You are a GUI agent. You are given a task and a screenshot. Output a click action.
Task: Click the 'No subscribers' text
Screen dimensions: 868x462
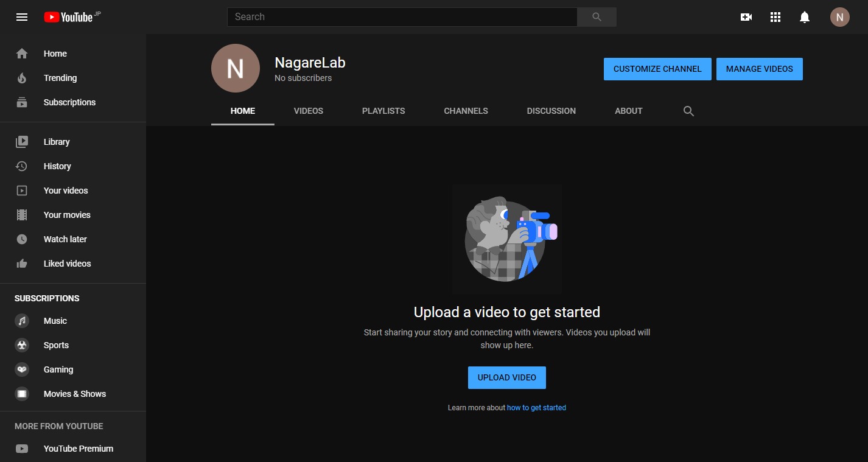click(303, 78)
